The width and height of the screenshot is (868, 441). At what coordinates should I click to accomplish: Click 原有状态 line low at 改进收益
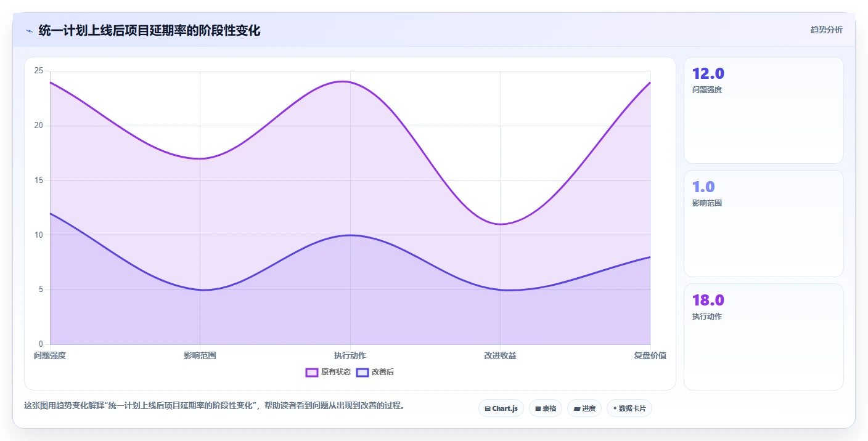500,224
